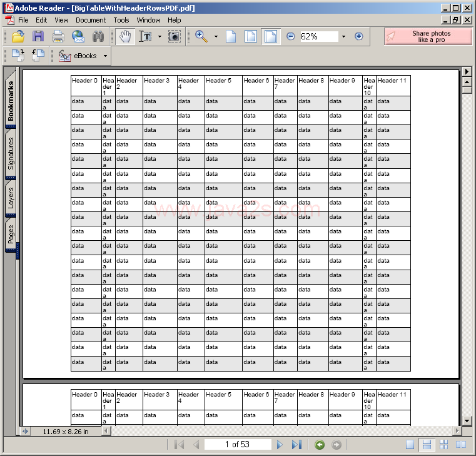Open the Select tool dropdown arrow

tap(160, 36)
